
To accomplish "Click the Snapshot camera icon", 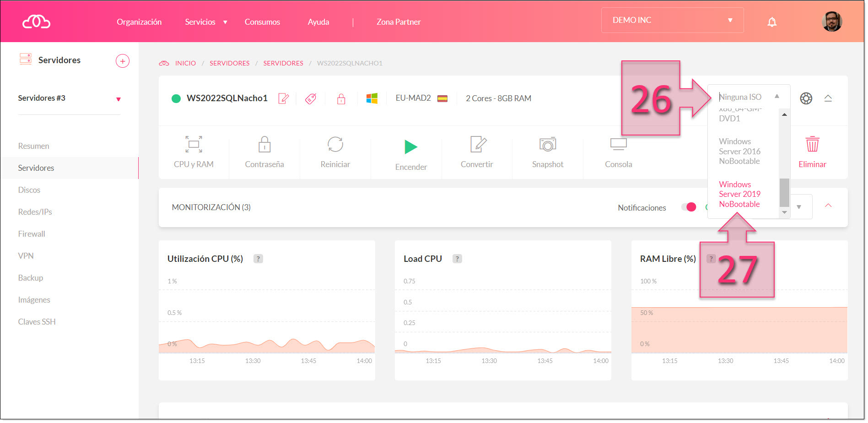I will pos(547,145).
